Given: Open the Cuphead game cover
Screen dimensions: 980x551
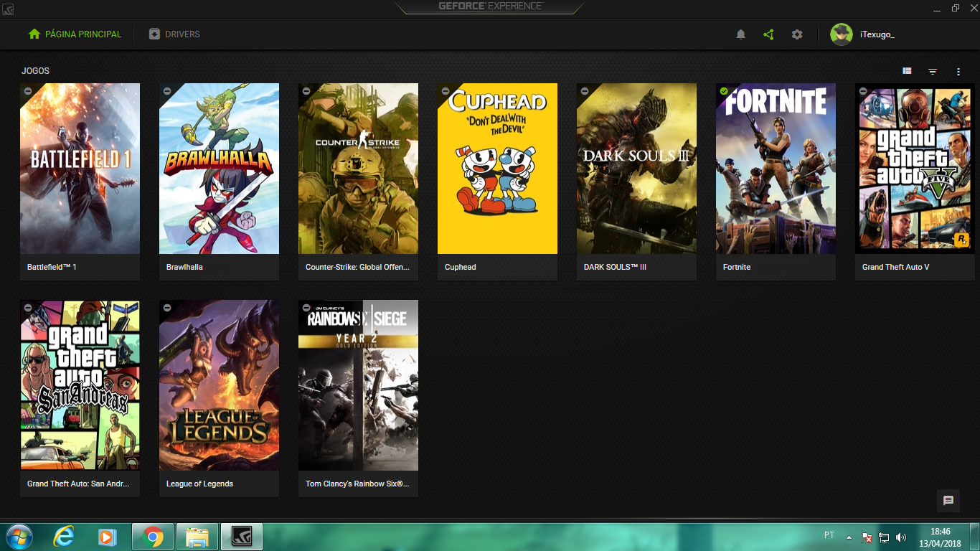Looking at the screenshot, I should (497, 169).
